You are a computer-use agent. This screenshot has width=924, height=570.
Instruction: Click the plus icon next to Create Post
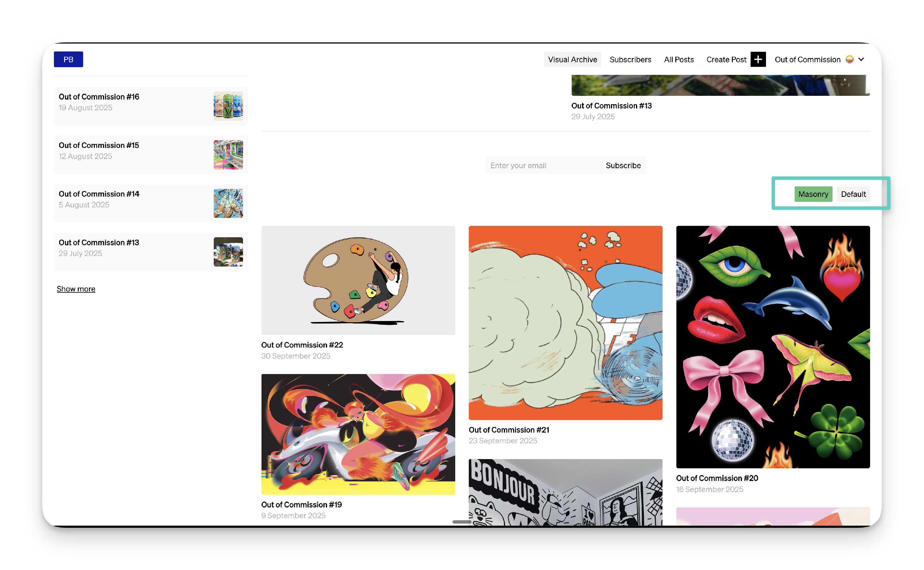758,59
